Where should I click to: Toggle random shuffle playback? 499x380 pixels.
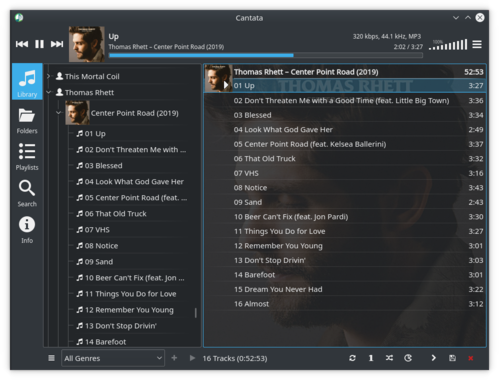click(x=389, y=358)
